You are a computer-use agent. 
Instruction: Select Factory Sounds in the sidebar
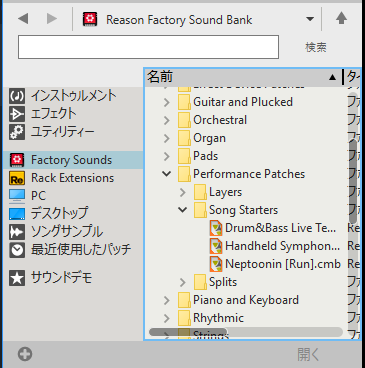point(73,160)
